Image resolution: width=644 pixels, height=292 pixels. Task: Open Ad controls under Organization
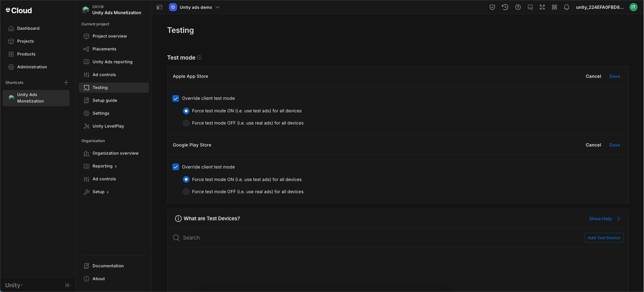[x=114, y=179]
